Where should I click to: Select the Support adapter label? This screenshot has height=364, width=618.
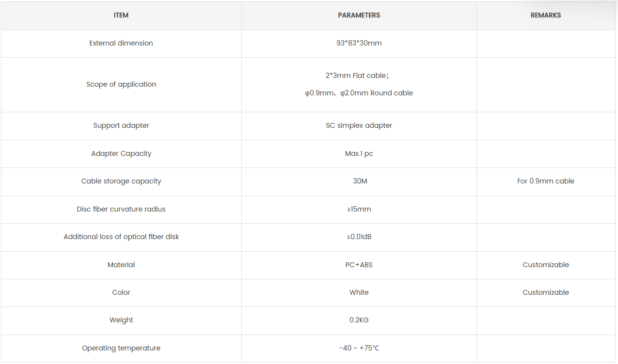click(121, 125)
